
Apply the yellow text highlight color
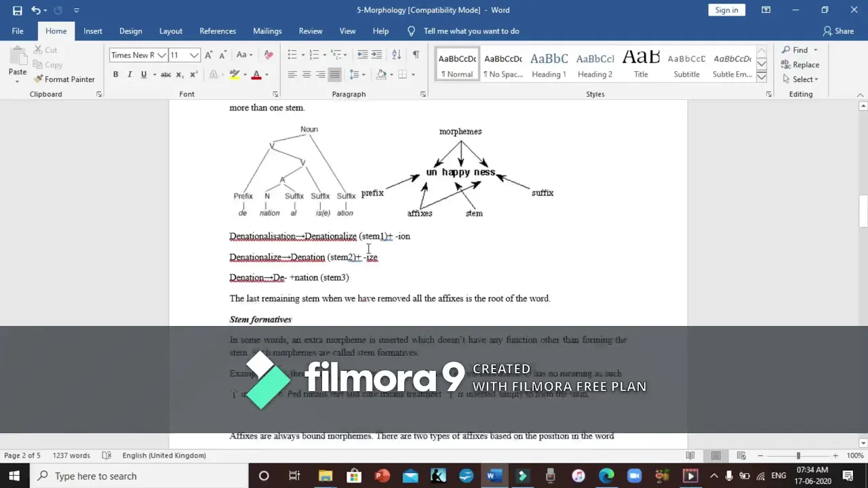234,75
